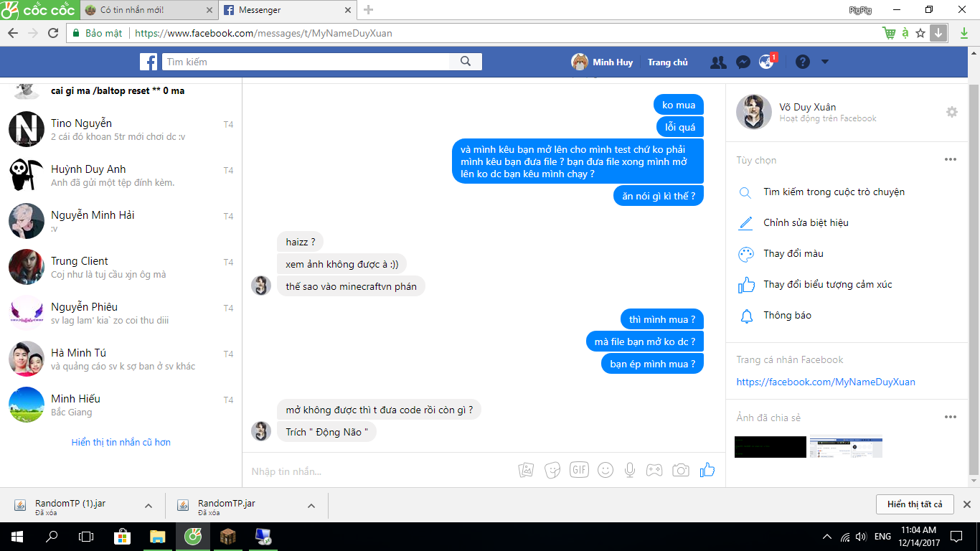Viewport: 980px width, 551px height.
Task: Open Windows search on the taskbar
Action: (x=52, y=536)
